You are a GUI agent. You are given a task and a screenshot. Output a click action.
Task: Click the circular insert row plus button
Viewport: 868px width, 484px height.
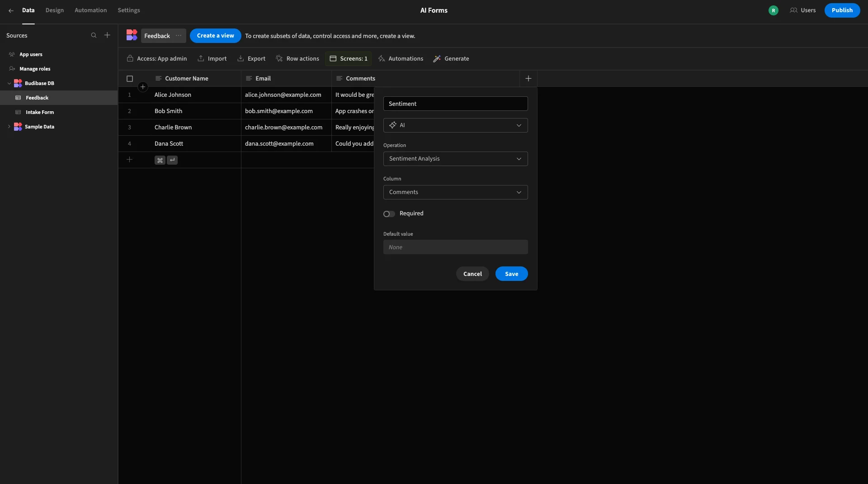coord(142,87)
